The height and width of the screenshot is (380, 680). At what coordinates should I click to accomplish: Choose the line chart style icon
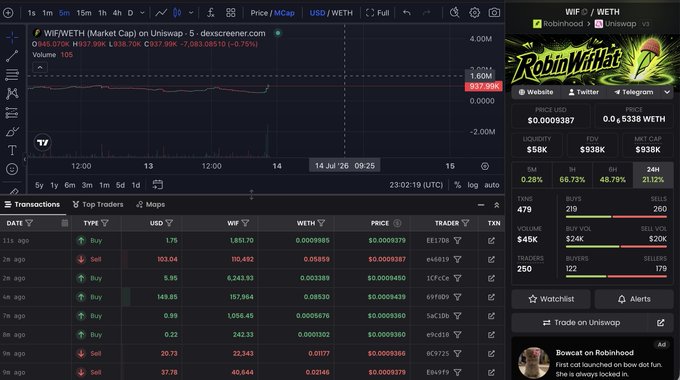coord(161,13)
